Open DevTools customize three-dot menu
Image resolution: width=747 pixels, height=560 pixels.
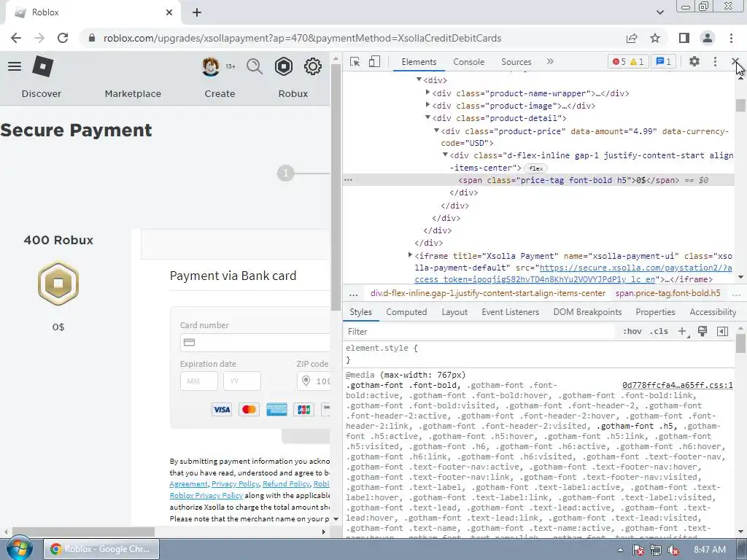click(715, 61)
